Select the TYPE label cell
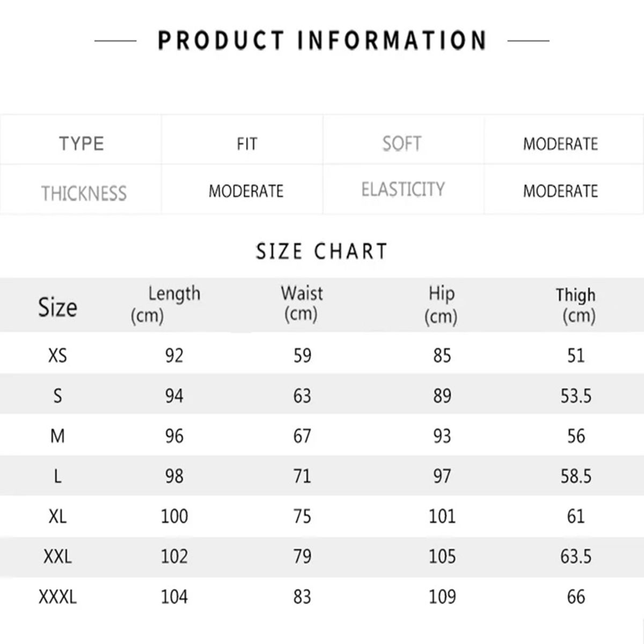Image resolution: width=644 pixels, height=644 pixels. [82, 144]
